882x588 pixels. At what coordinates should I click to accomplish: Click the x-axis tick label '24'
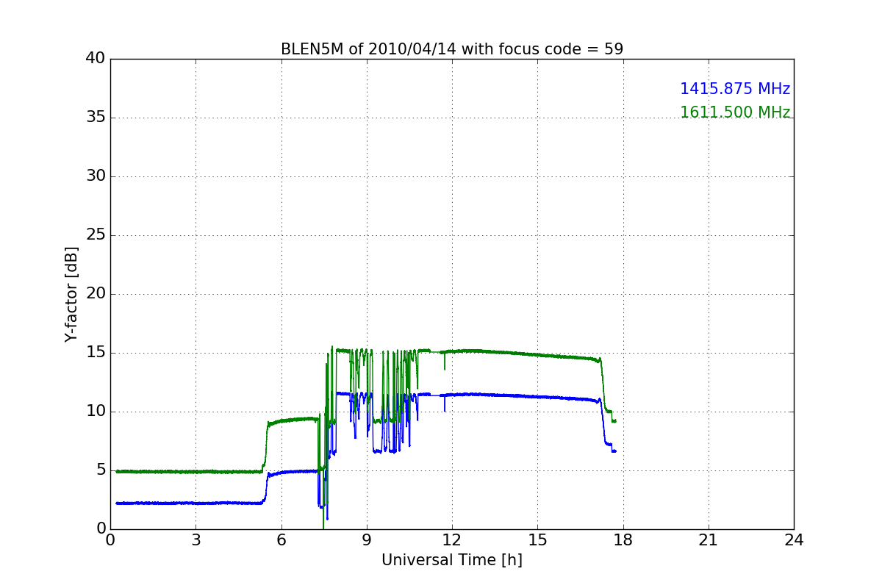794,540
